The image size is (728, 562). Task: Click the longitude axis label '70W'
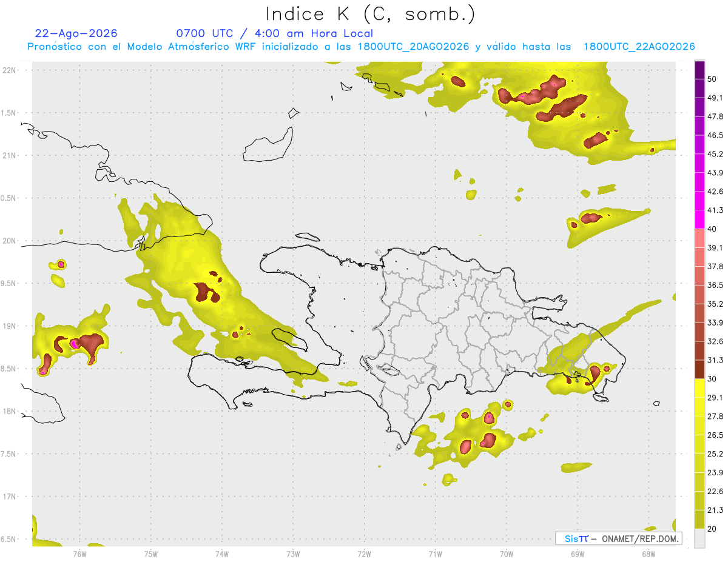[x=507, y=554]
